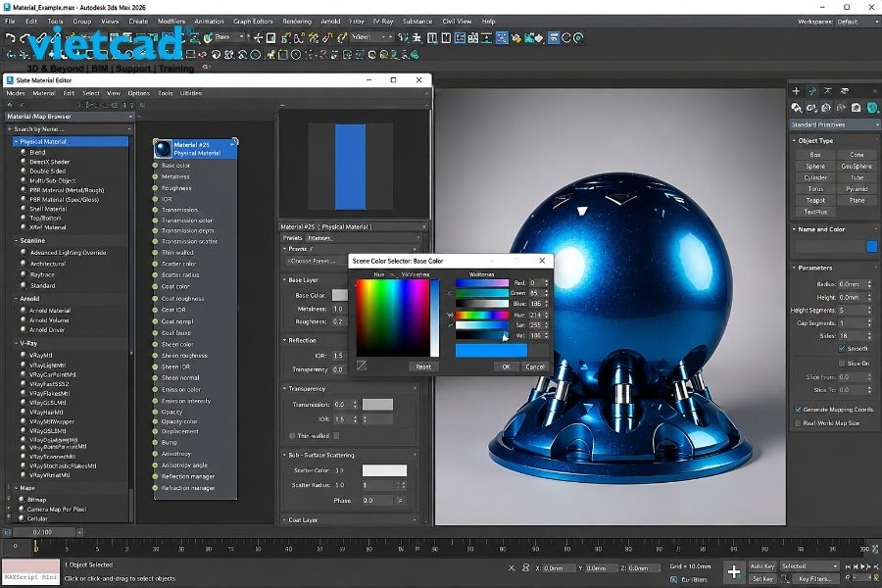
Task: Enable Real-World Map Size checkbox
Action: (x=798, y=423)
